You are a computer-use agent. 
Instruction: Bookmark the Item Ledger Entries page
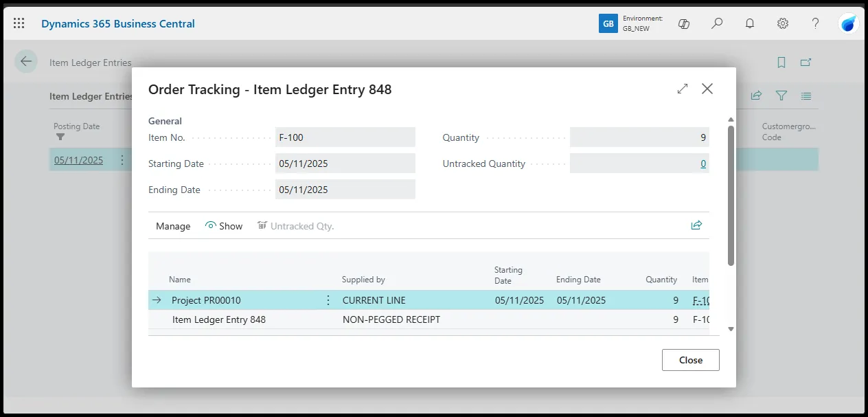[x=781, y=63]
